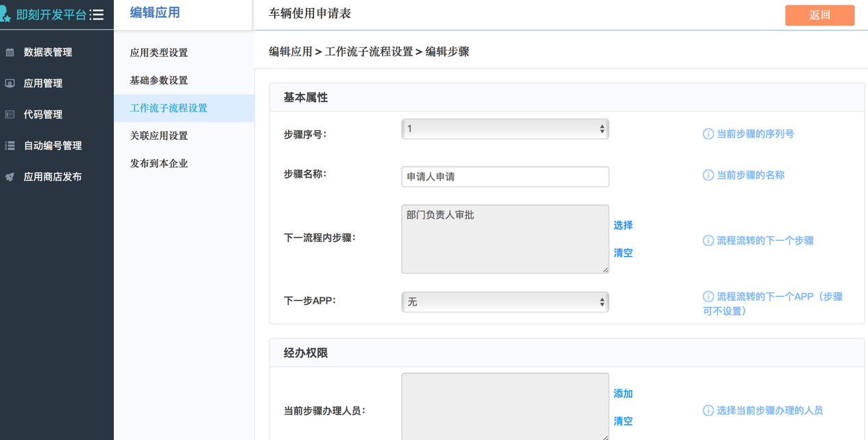This screenshot has height=440, width=868.
Task: Click 选择 link for next process step
Action: 623,225
